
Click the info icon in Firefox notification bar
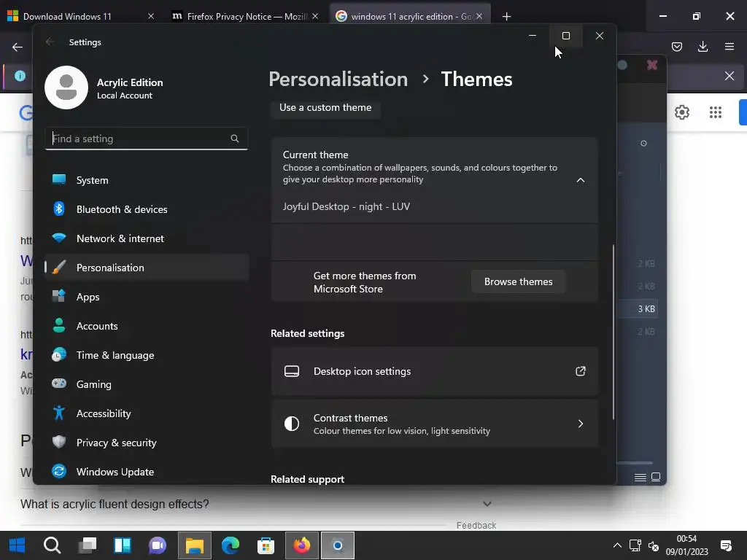(x=20, y=76)
